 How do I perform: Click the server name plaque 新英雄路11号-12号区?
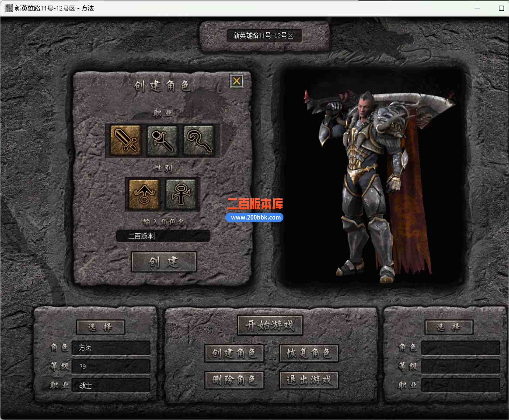coord(264,35)
